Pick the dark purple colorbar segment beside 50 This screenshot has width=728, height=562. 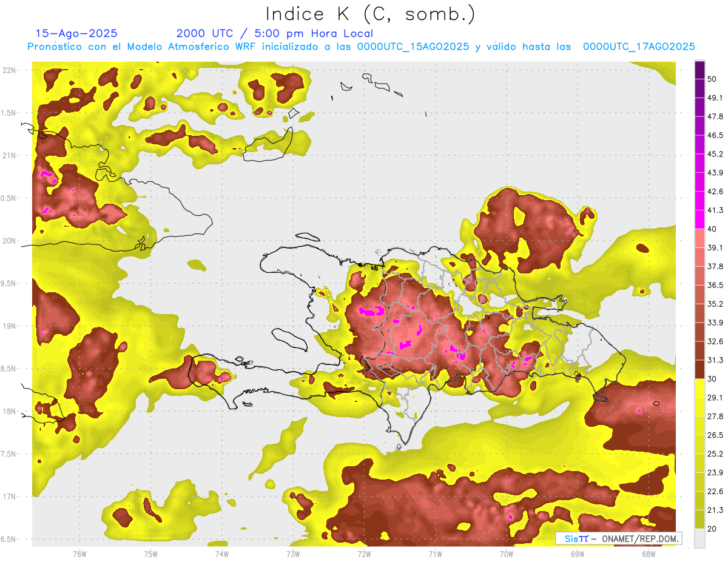click(x=699, y=70)
